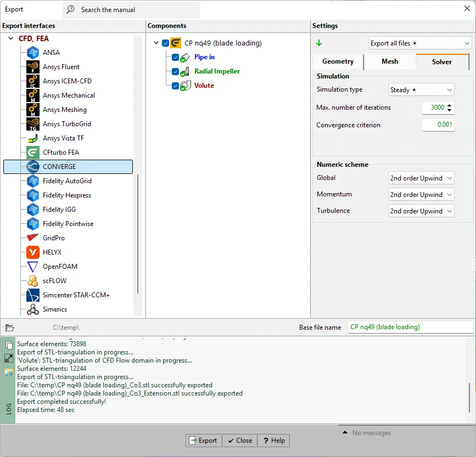
Task: Open the Simulation type dropdown
Action: (421, 90)
